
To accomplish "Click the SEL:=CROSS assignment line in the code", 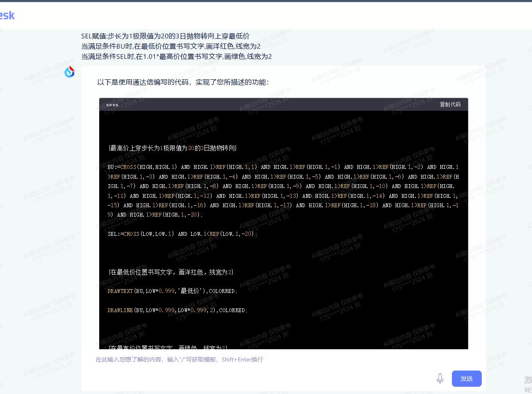I will pos(183,234).
